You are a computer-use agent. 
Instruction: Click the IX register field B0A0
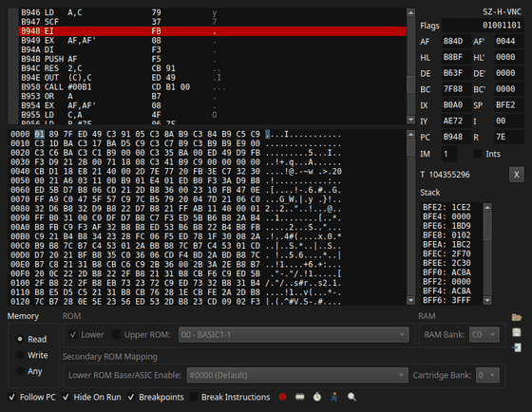(456, 104)
